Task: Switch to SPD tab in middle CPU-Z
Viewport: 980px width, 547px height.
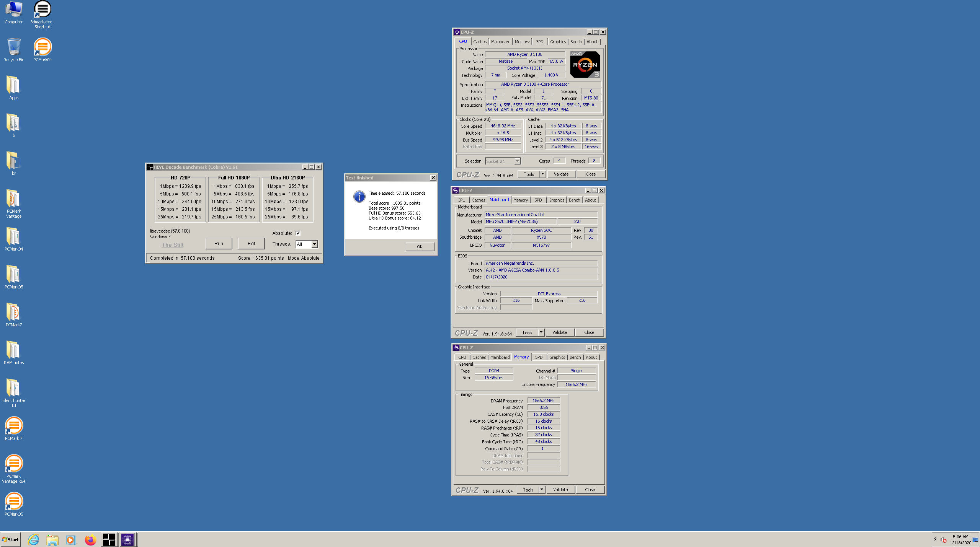Action: [x=538, y=200]
